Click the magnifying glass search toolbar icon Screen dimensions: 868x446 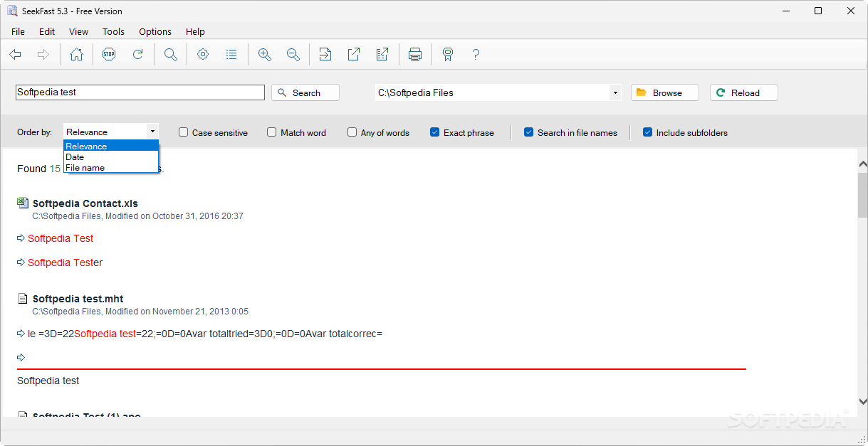[x=171, y=55]
